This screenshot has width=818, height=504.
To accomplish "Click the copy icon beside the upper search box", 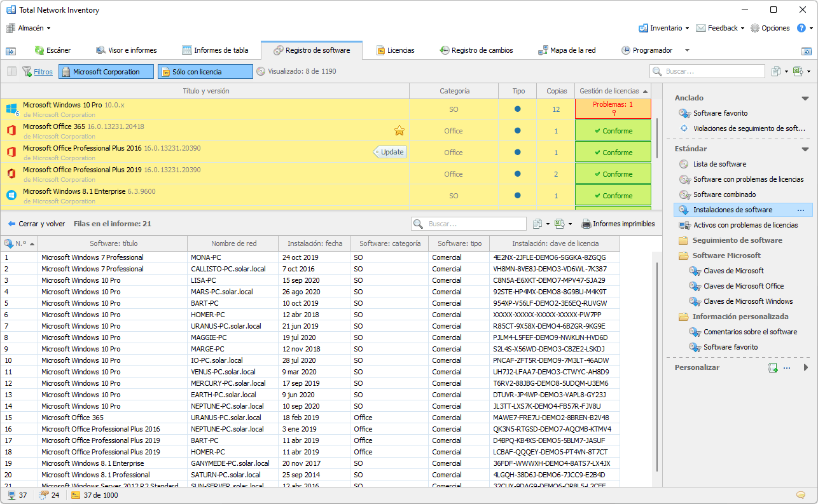I will click(x=775, y=72).
